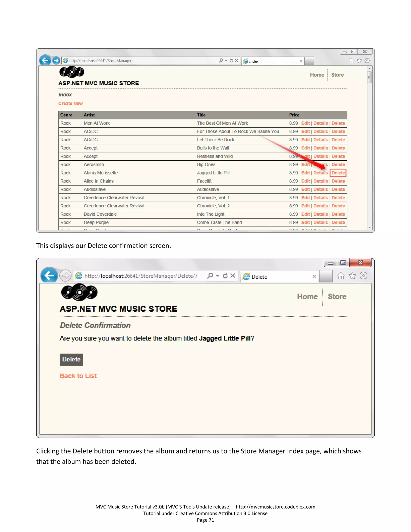Maximize the Delete browser window

(343, 263)
